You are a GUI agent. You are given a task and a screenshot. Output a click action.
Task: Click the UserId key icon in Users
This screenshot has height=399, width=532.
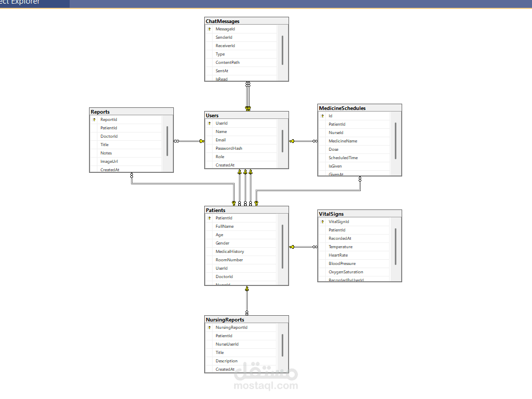209,124
